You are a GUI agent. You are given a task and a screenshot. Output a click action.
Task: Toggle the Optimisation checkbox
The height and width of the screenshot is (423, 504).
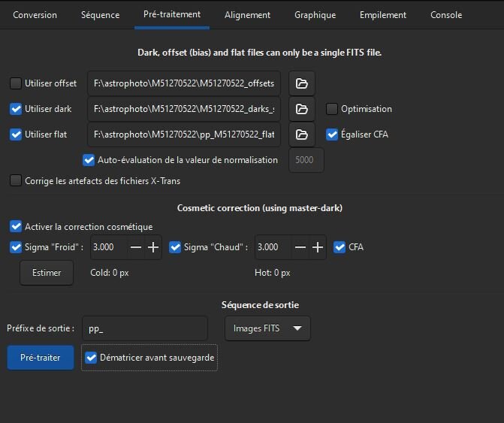[x=332, y=109]
